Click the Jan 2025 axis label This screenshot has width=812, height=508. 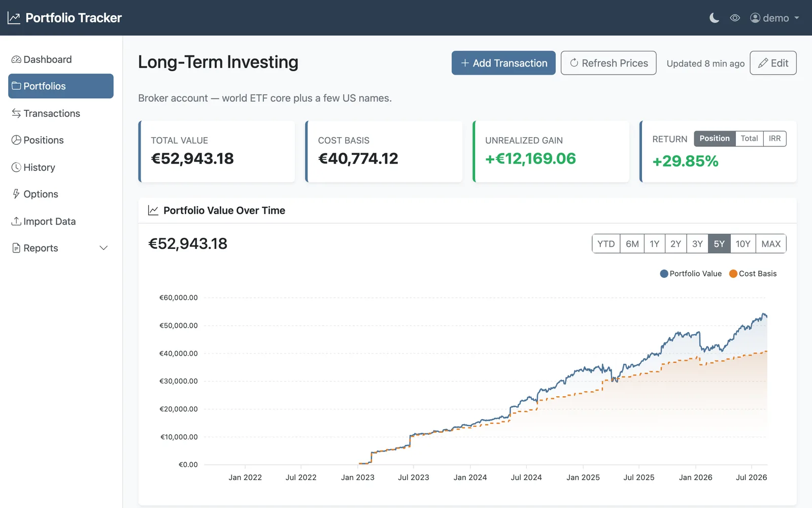tap(583, 478)
